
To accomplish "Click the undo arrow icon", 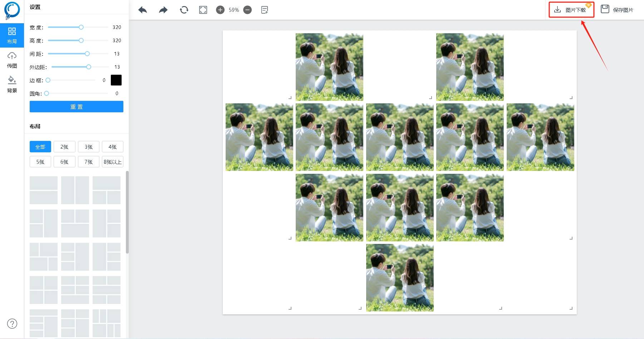I will click(143, 10).
